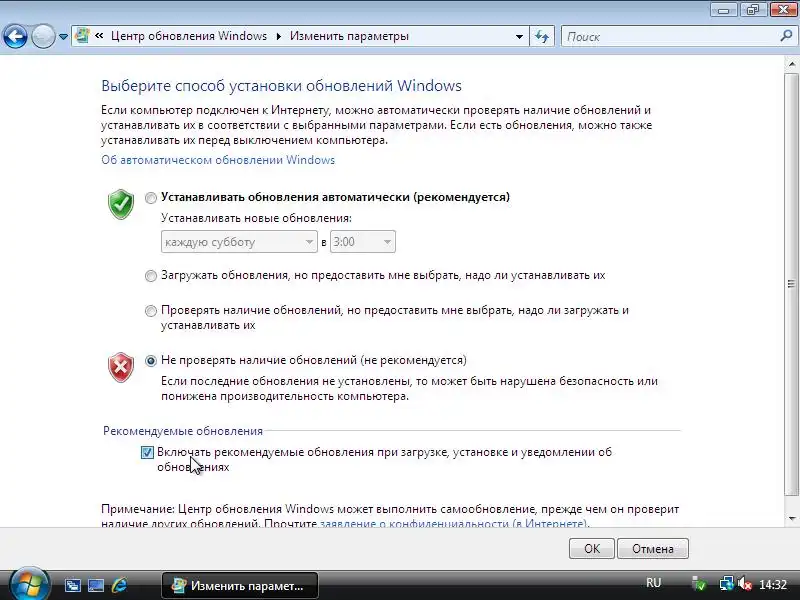Select Не проверять наличие обновлений radio button
Image resolution: width=800 pixels, height=600 pixels.
pos(151,361)
